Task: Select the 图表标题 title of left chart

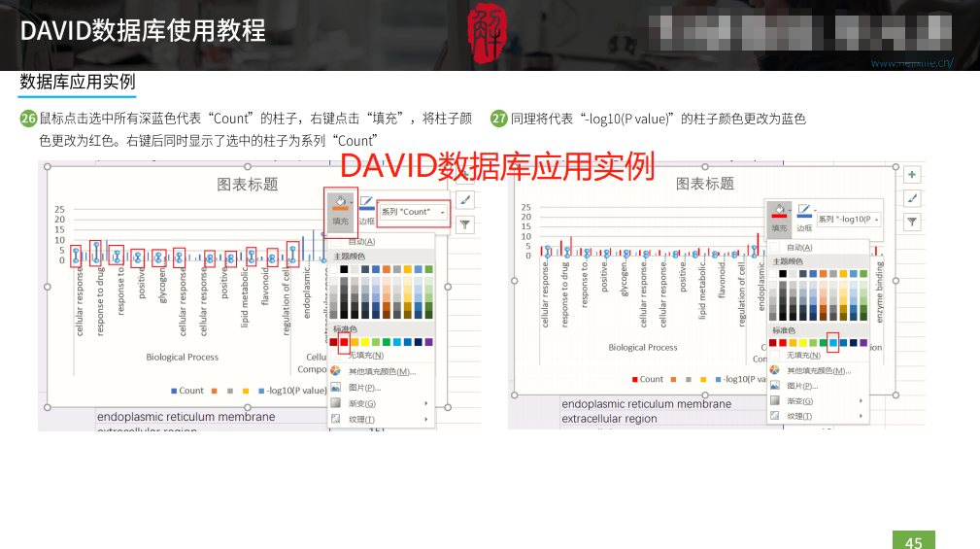Action: (x=248, y=185)
